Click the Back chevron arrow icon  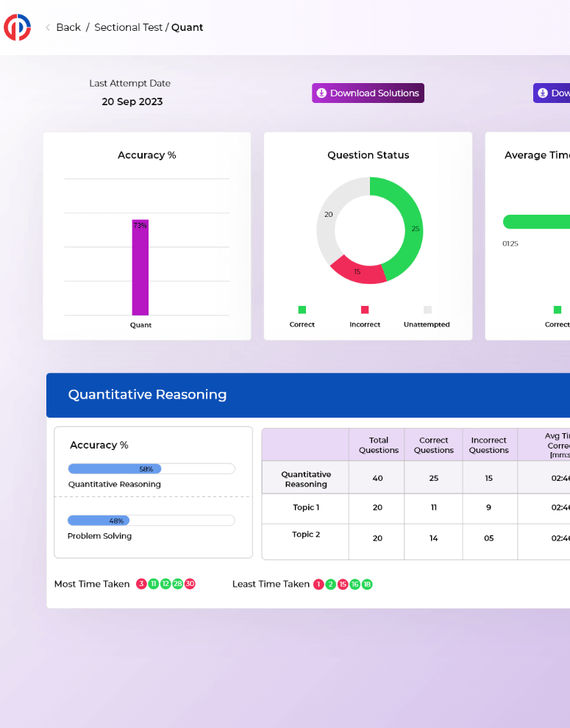(x=48, y=27)
